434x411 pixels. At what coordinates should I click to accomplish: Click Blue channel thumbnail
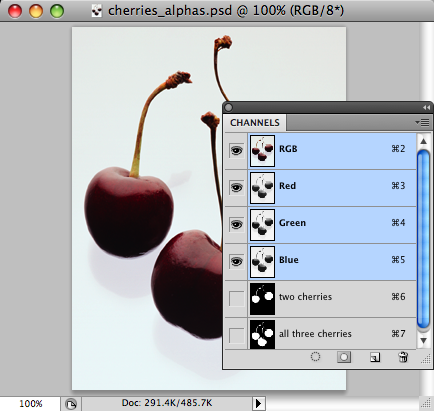click(262, 262)
